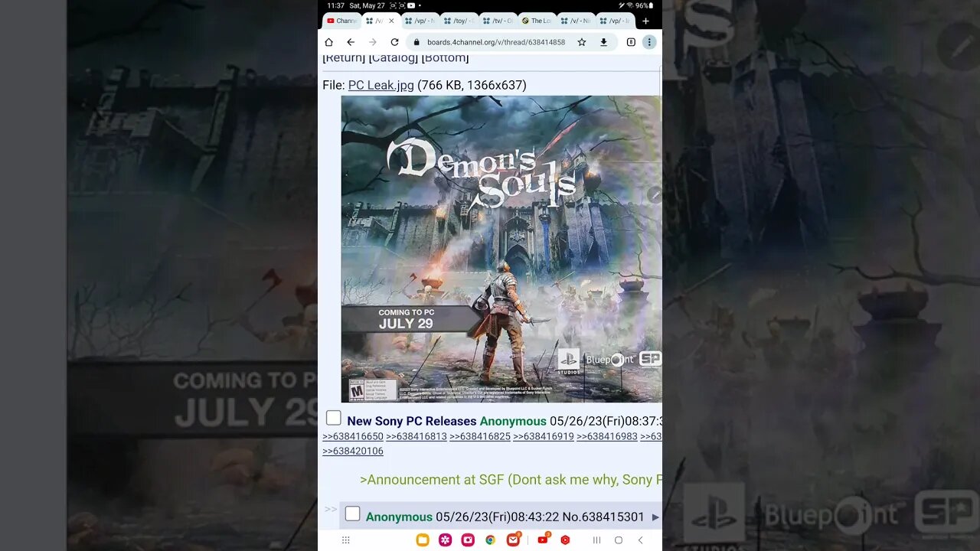Expand the Demon's Souls image thumbnail
Image resolution: width=980 pixels, height=551 pixels.
coord(501,249)
